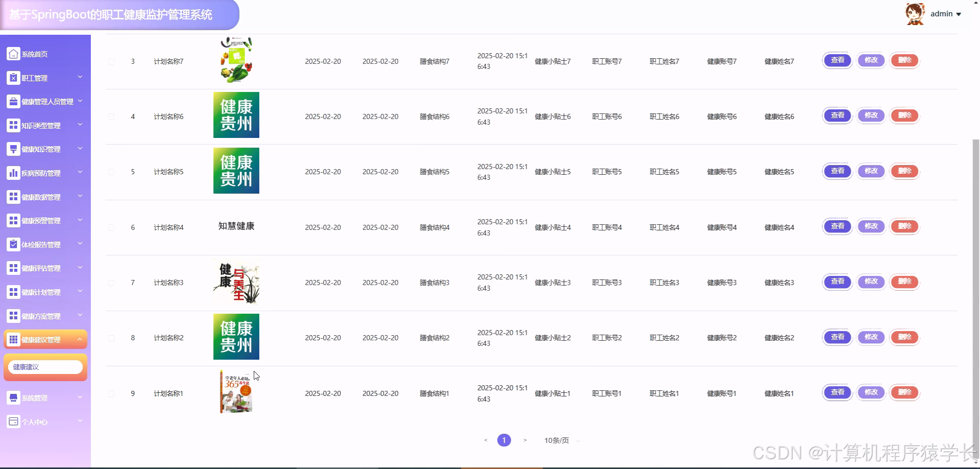980x469 pixels.
Task: Open the 系统管理 monitor icon
Action: coord(13,397)
